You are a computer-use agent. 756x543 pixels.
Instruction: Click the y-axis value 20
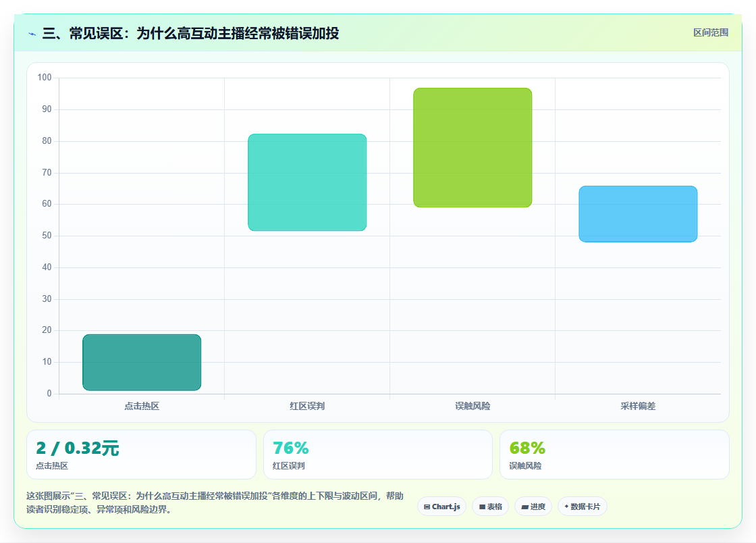click(x=47, y=330)
